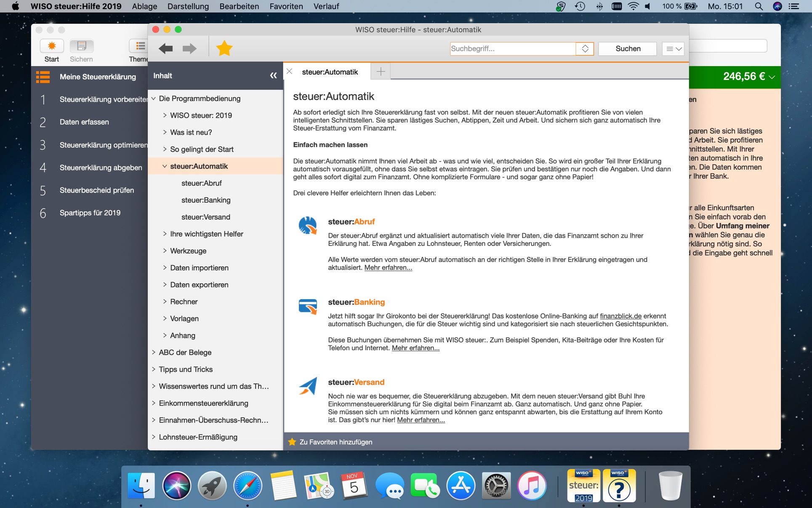
Task: Click the back arrow navigation icon
Action: coord(166,48)
